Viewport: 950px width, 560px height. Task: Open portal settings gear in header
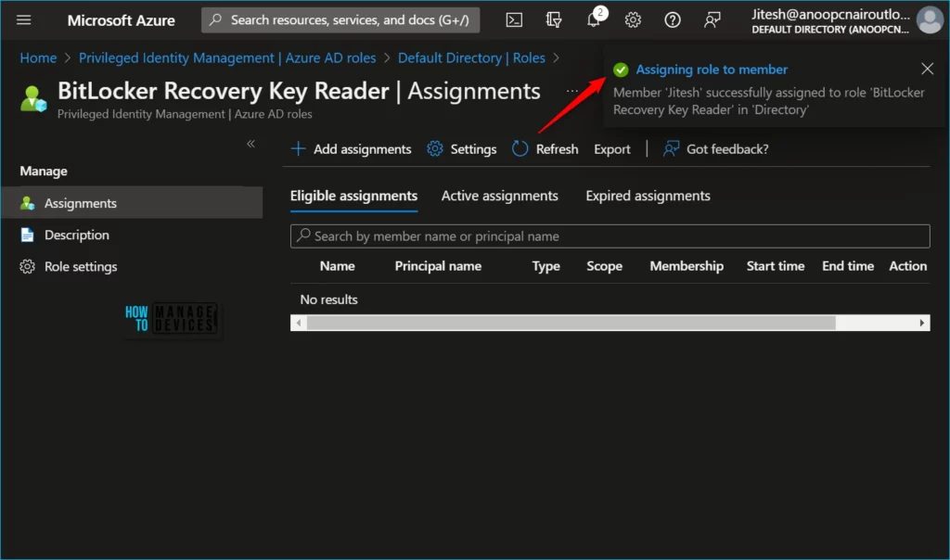tap(633, 20)
